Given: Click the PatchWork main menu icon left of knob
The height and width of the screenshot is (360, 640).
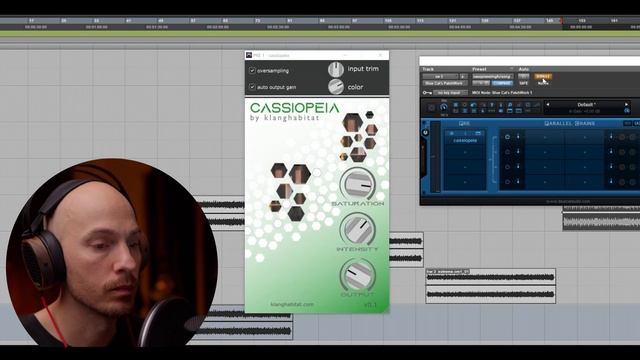Looking at the screenshot, I should click(431, 108).
